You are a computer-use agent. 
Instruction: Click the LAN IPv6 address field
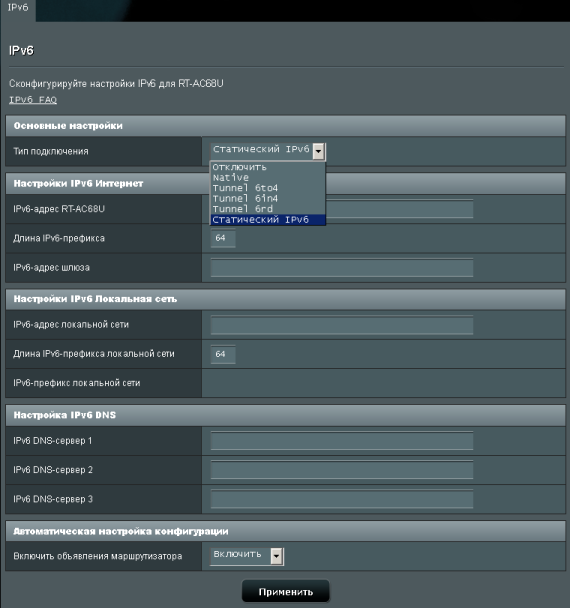342,325
